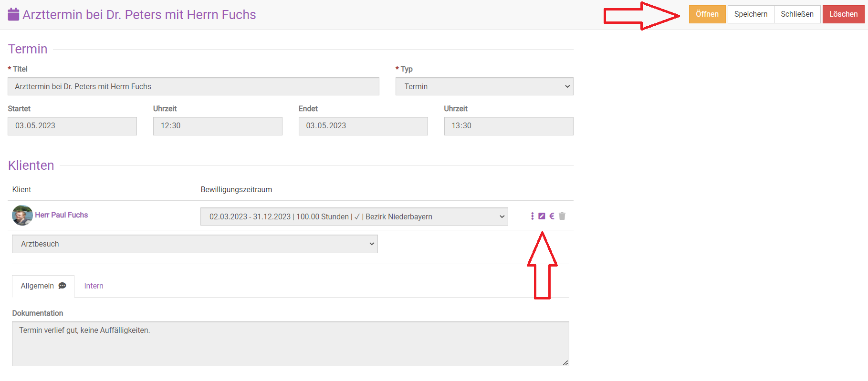Click the euro billing icon
This screenshot has width=868, height=381.
coord(552,216)
